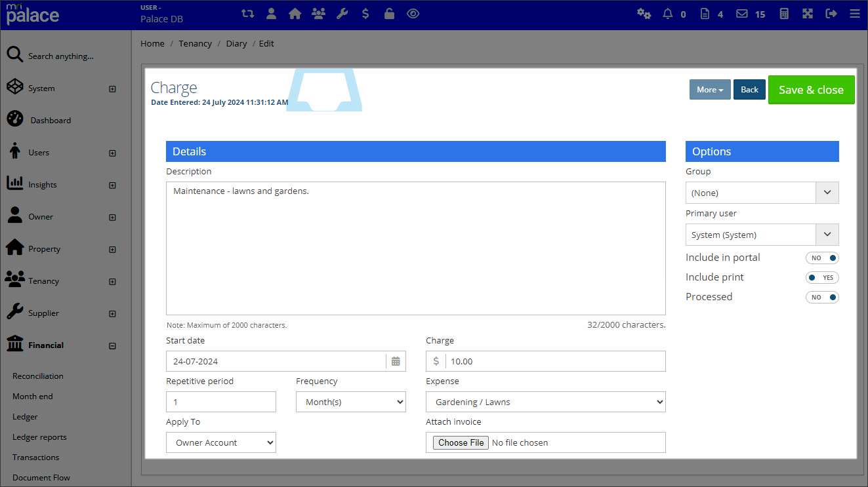Open the people group icon in top toolbar
Screen dimensions: 868x487
318,13
